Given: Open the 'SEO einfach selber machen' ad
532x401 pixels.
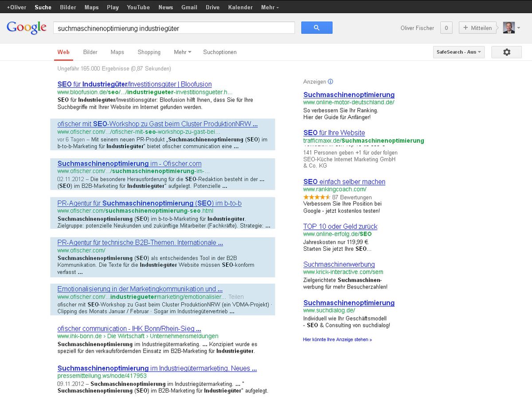Looking at the screenshot, I should pyautogui.click(x=344, y=182).
